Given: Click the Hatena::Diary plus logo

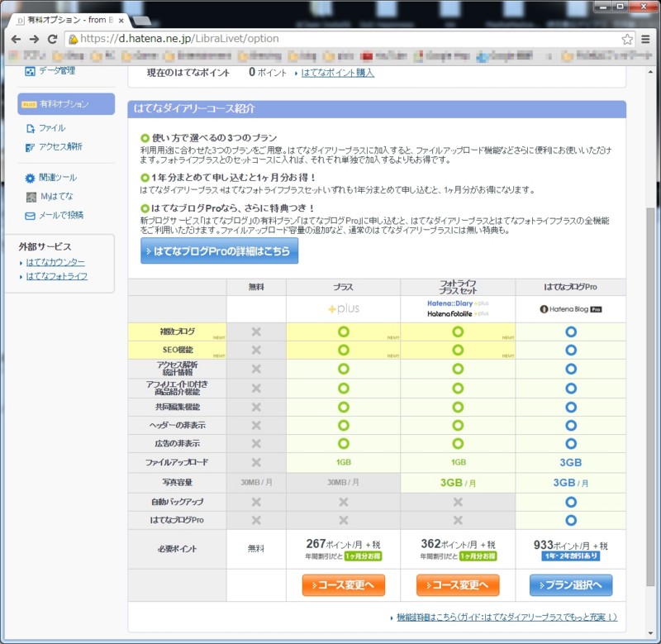Looking at the screenshot, I should point(458,303).
